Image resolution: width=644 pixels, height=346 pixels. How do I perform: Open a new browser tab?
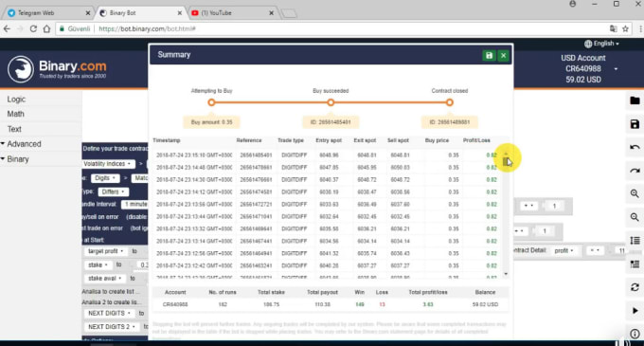[x=289, y=13]
